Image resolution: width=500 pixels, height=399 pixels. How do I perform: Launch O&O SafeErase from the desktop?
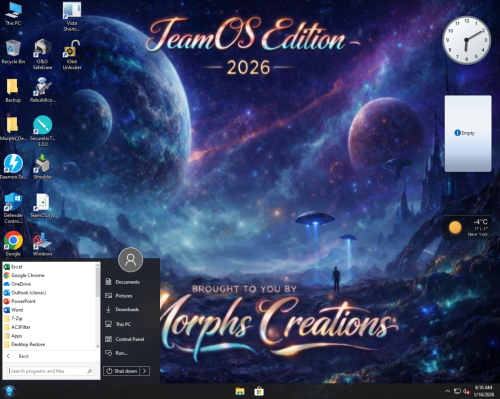tap(42, 54)
